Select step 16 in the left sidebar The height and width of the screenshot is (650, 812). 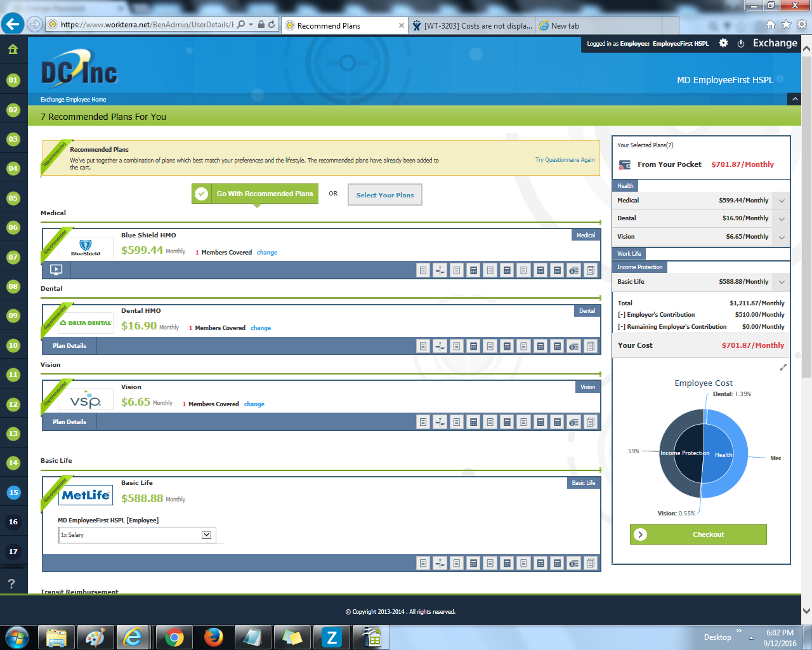(x=13, y=522)
